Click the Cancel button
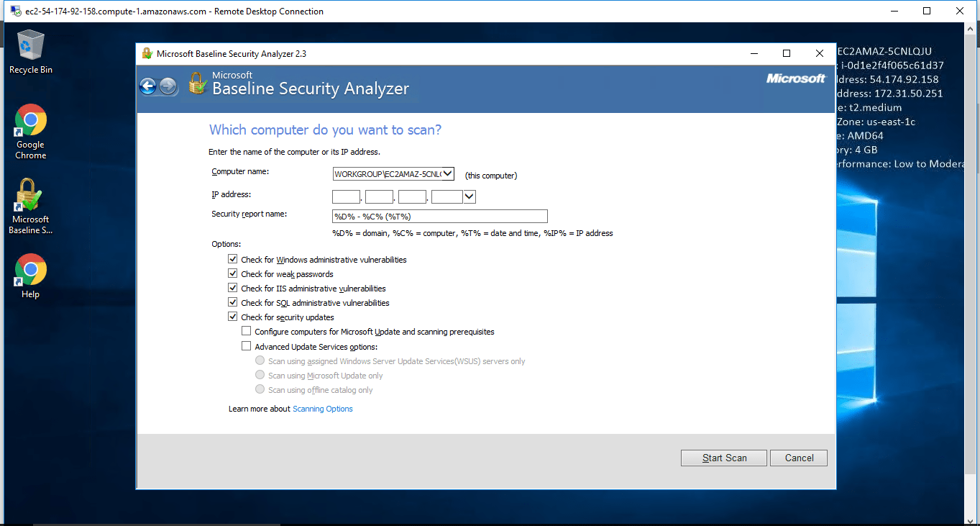Image resolution: width=980 pixels, height=526 pixels. point(798,458)
